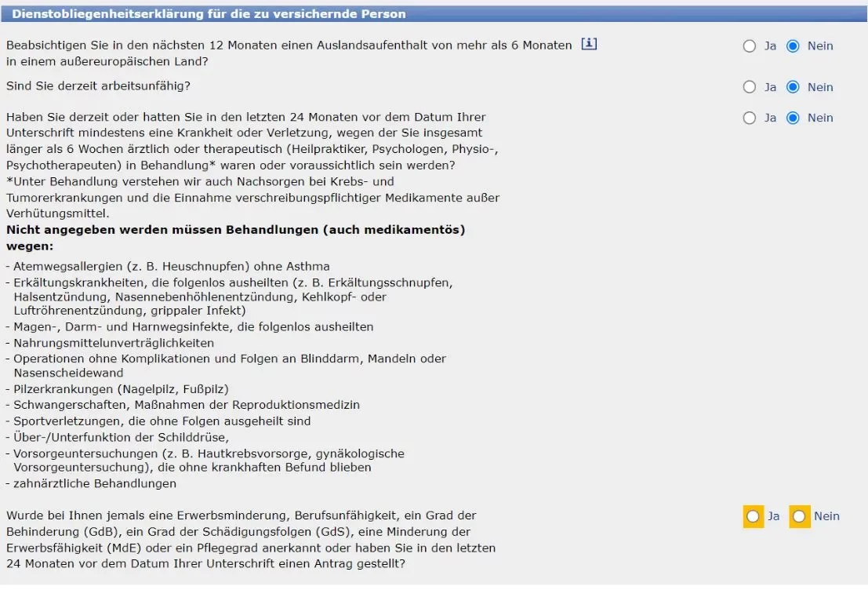Screen dimensions: 868x590
Task: Select Ja for the Krankheit oder Verletzung question
Action: (750, 118)
